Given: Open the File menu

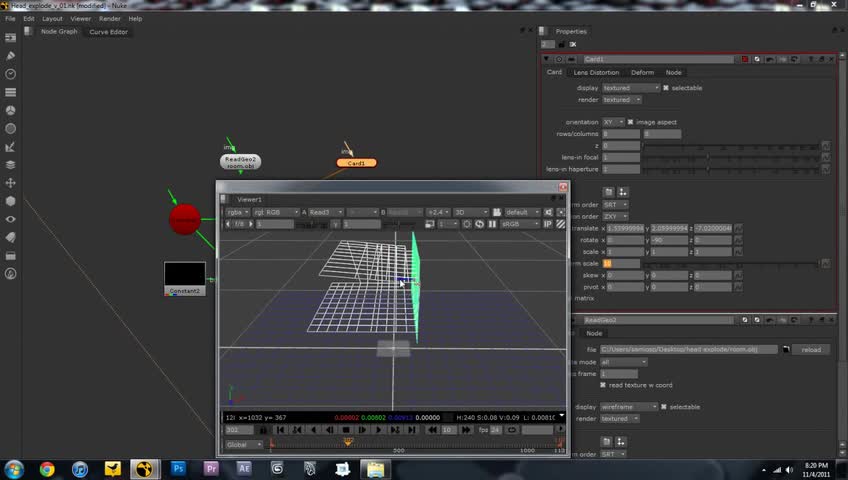Looking at the screenshot, I should [x=10, y=18].
